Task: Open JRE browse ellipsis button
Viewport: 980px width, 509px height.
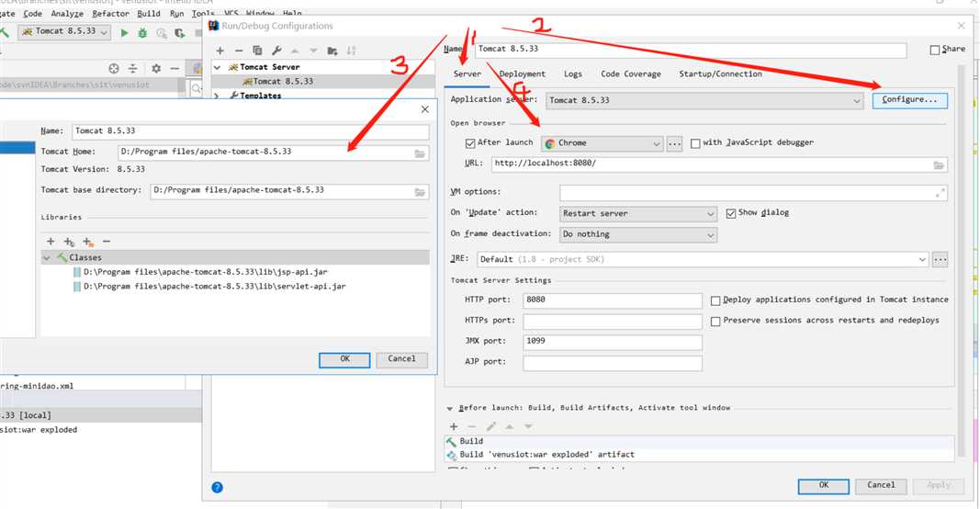Action: pyautogui.click(x=940, y=259)
